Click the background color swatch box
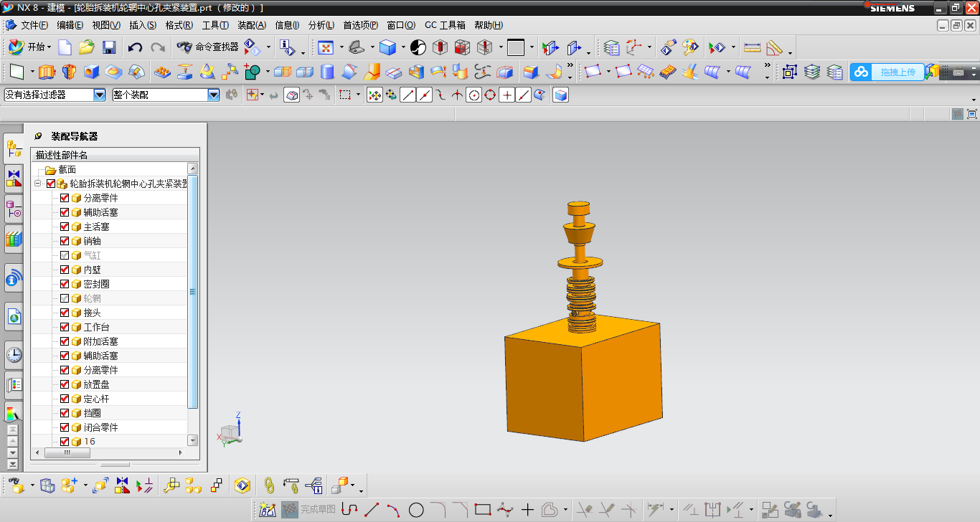Viewport: 980px width, 522px height. (x=516, y=48)
